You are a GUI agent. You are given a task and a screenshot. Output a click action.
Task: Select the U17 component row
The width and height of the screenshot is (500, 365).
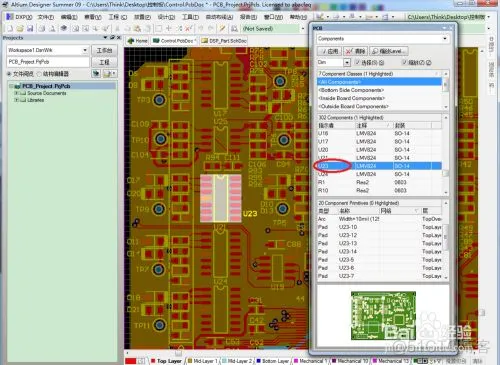(379, 141)
